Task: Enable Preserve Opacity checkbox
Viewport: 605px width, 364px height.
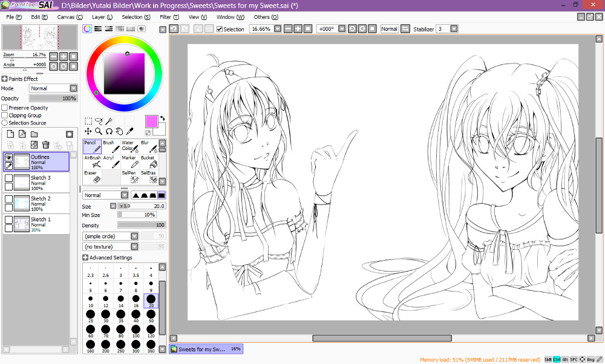Action: point(5,108)
